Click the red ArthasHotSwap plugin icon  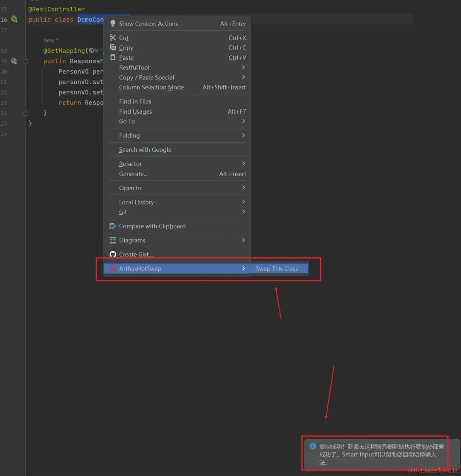(x=113, y=269)
